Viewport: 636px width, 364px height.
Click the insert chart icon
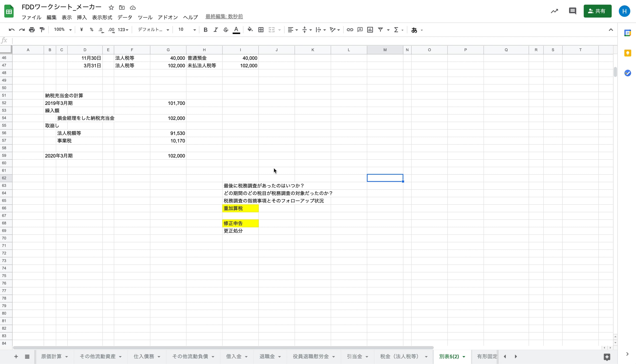tap(370, 30)
